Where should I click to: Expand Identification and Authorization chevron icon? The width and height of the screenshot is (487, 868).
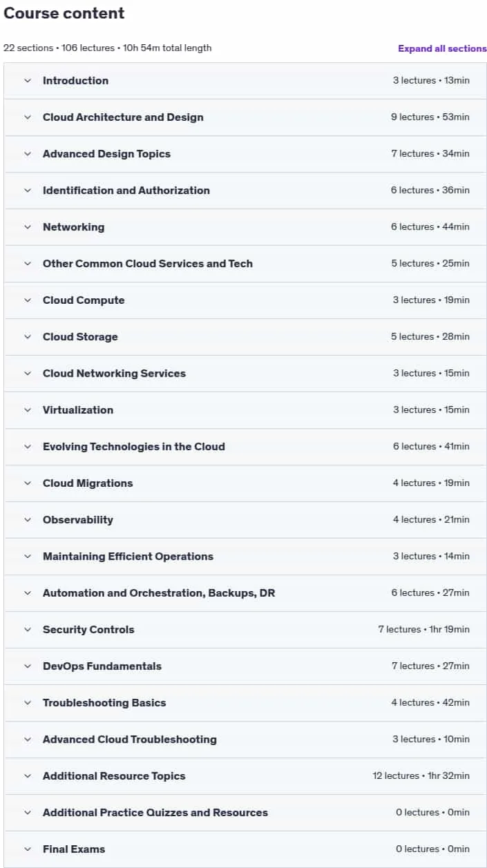tap(28, 191)
